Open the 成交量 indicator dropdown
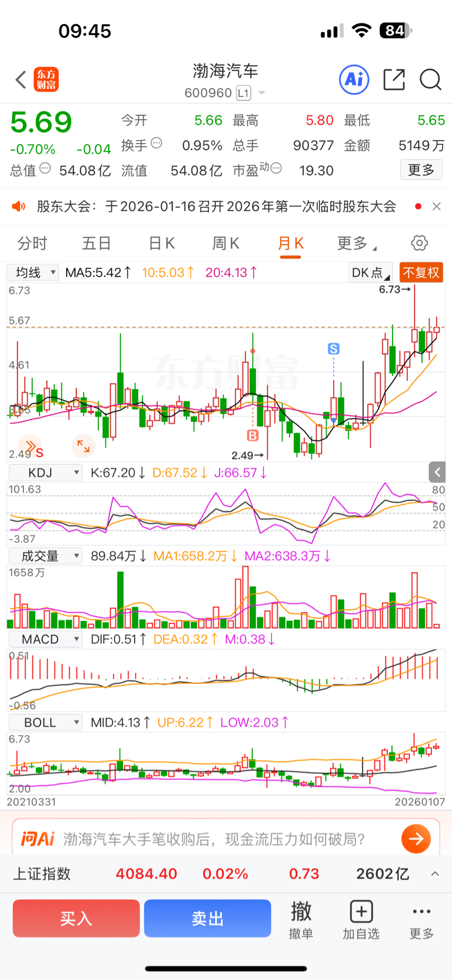This screenshot has width=452, height=980. (x=45, y=556)
